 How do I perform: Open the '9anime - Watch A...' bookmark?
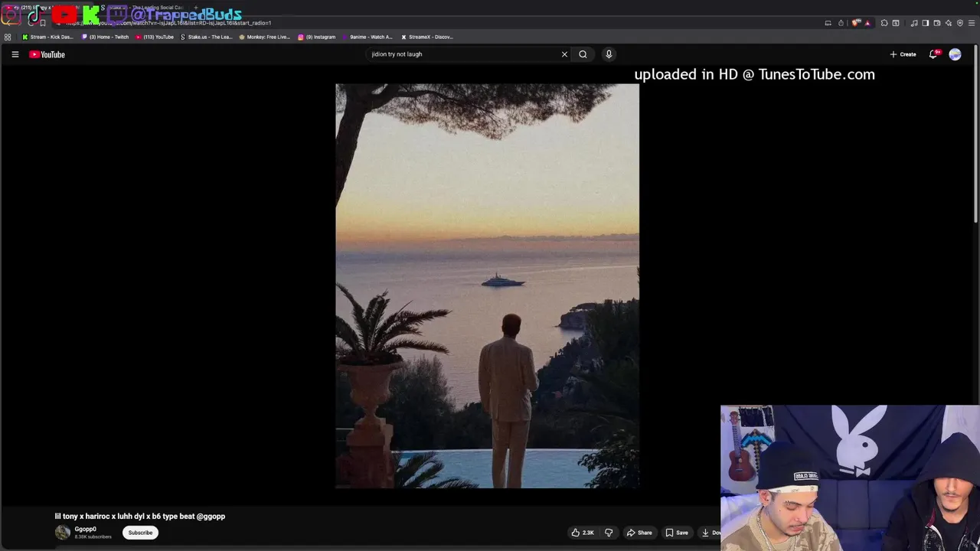click(x=367, y=37)
